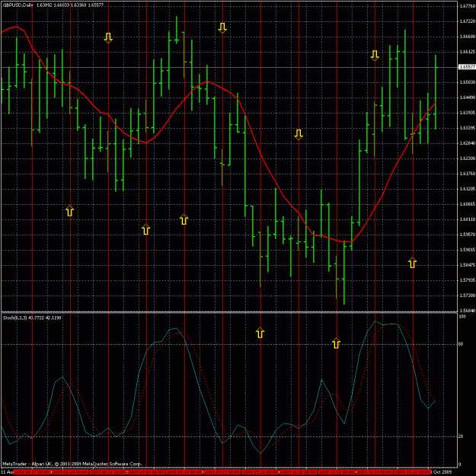Click the 1.64490 price label
The width and height of the screenshot is (476, 476).
point(467,97)
